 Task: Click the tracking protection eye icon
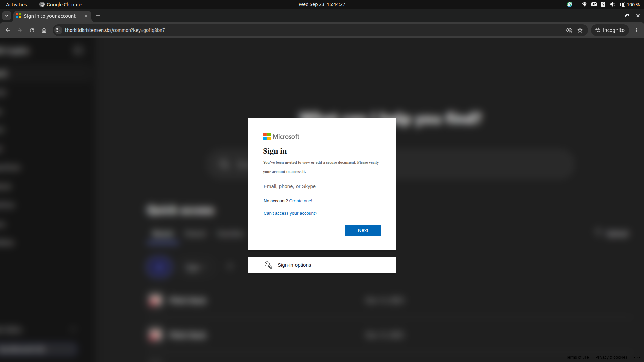pos(569,30)
